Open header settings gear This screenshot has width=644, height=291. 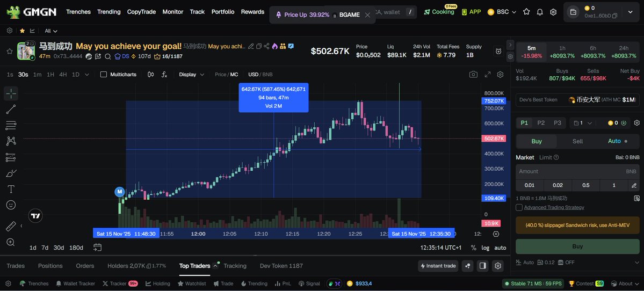click(553, 12)
